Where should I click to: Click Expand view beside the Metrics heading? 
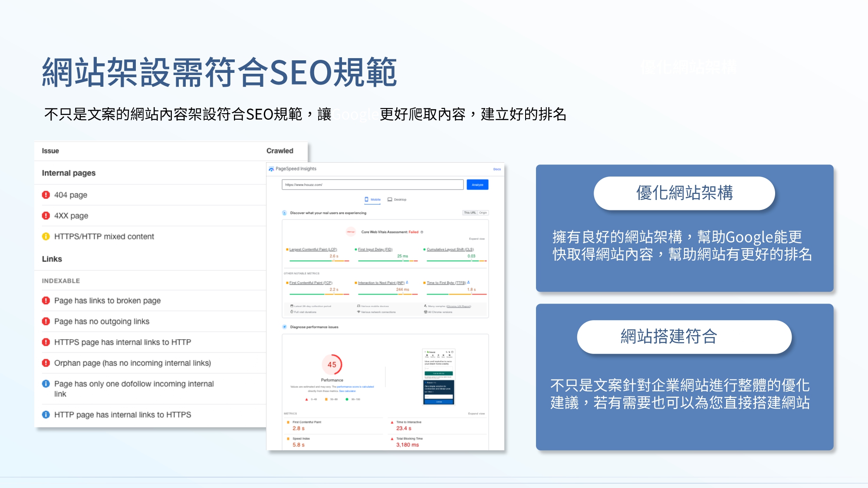[x=476, y=413]
